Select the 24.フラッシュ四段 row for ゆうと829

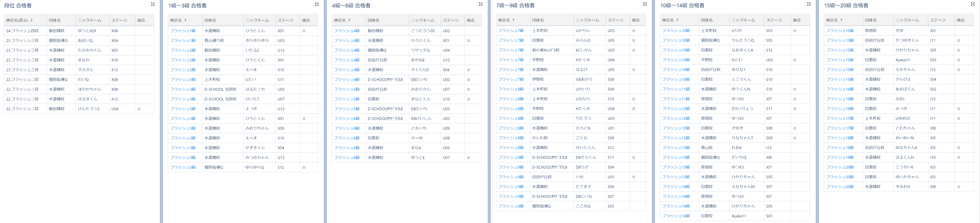(22, 31)
